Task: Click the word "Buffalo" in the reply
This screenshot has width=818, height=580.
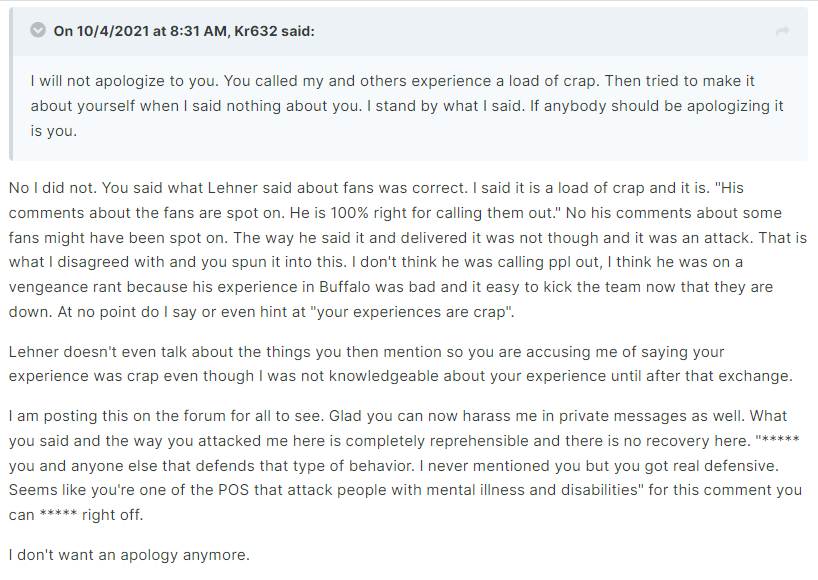Action: pos(345,287)
